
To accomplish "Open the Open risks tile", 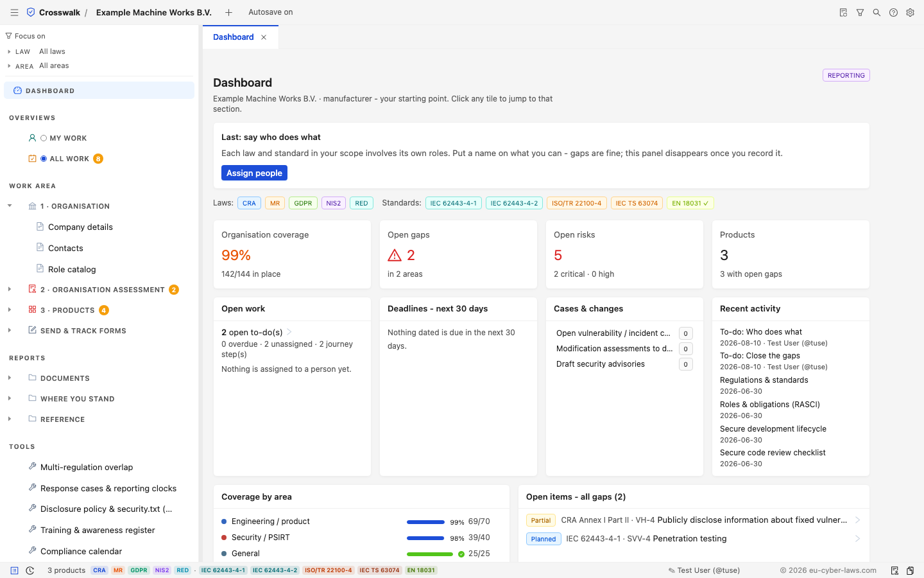I will 624,254.
